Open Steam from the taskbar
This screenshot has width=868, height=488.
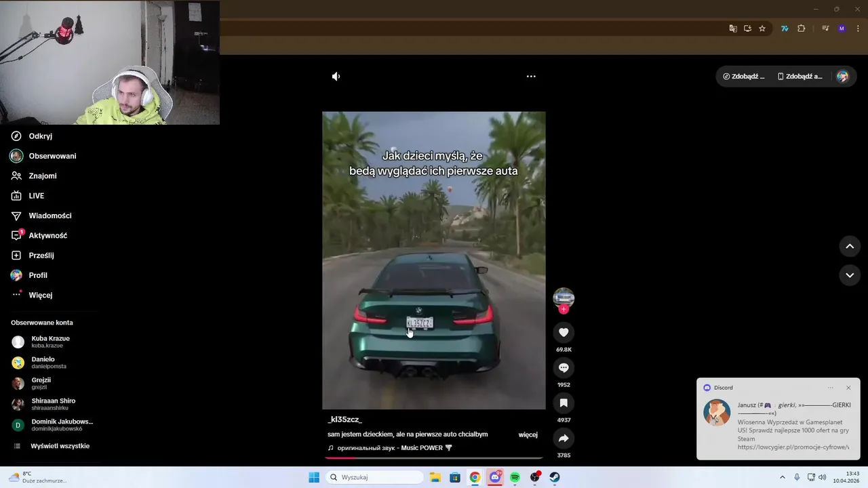coord(555,477)
